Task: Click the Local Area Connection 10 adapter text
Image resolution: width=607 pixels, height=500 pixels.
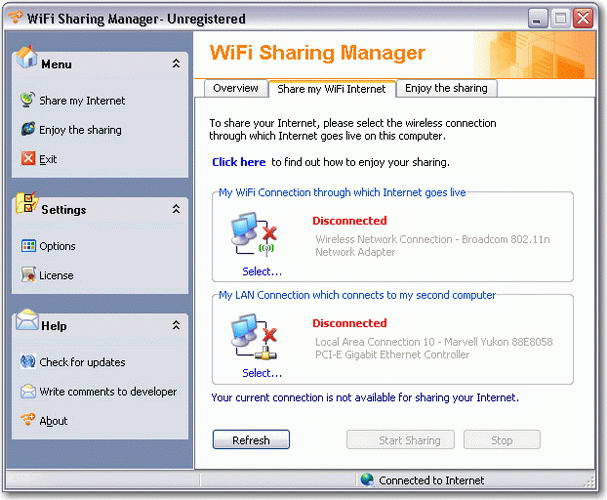Action: tap(434, 348)
